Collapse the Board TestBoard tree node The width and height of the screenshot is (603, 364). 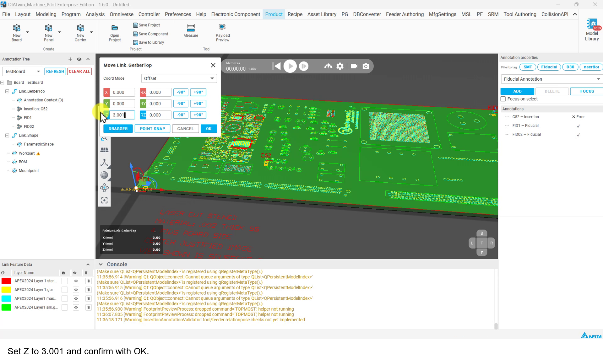point(2,83)
